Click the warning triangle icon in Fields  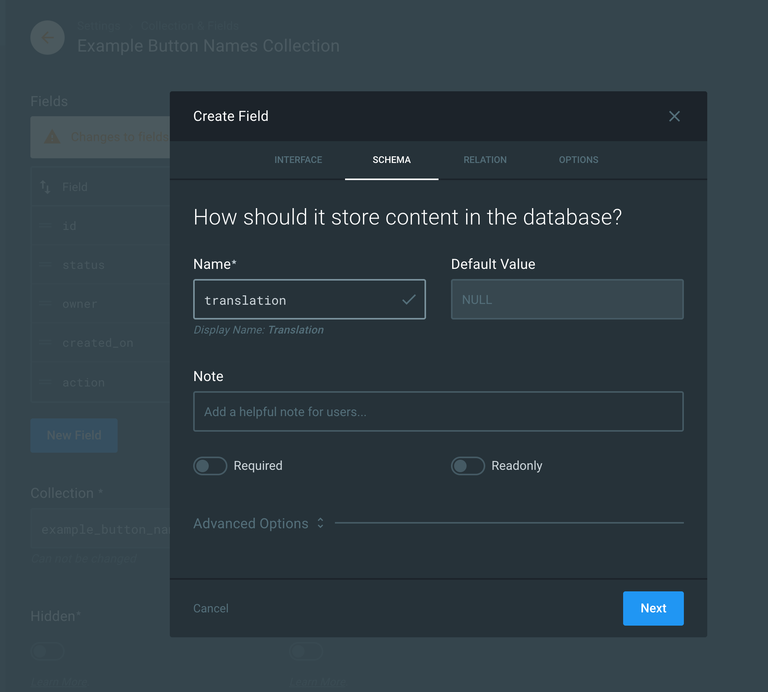[51, 138]
